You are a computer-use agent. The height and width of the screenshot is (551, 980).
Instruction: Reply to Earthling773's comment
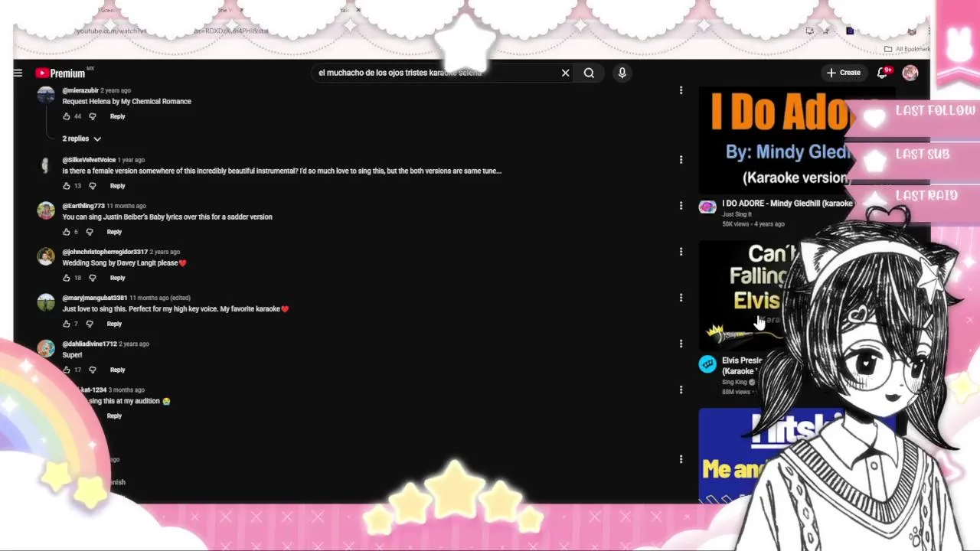(114, 232)
